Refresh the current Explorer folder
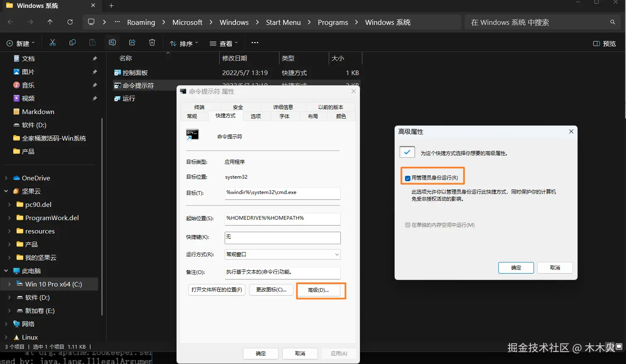Image resolution: width=626 pixels, height=364 pixels. tap(70, 22)
